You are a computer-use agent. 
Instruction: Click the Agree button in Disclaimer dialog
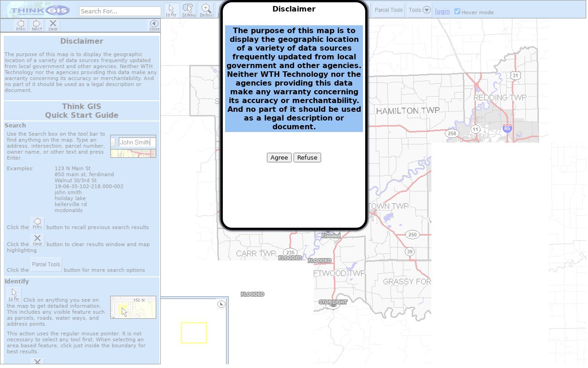(279, 157)
